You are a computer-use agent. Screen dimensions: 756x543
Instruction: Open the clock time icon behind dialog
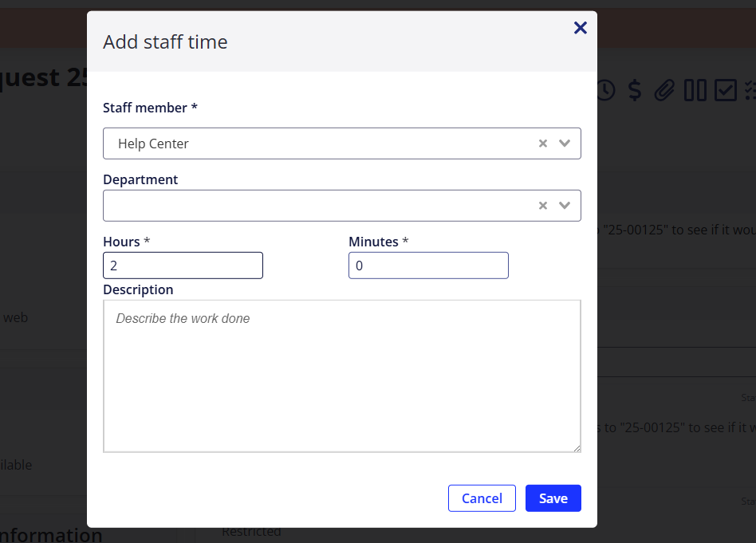(605, 90)
